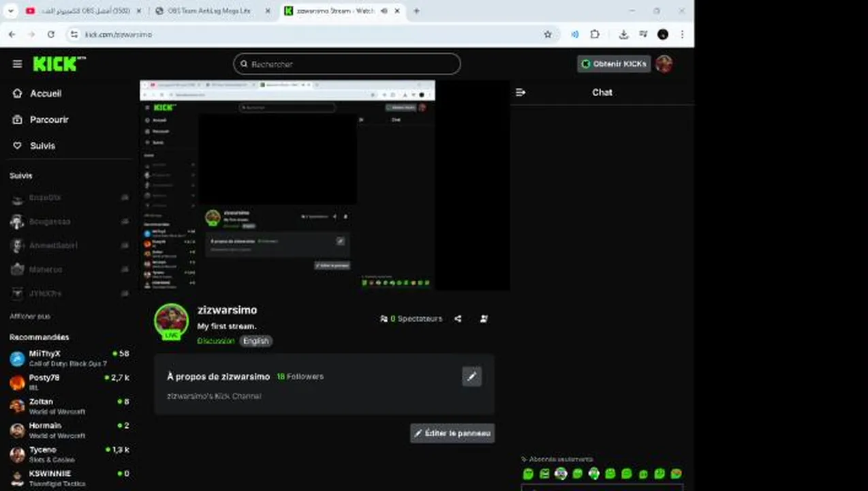868x491 pixels.
Task: Click the MiiThyX avatar icon
Action: (17, 359)
